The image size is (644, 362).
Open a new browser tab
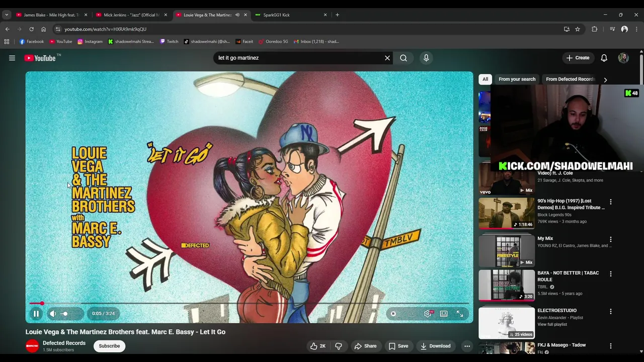click(337, 15)
